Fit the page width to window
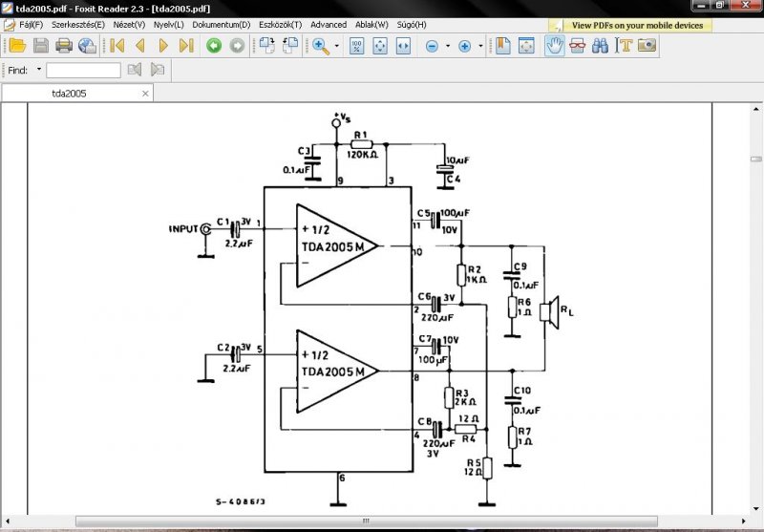764x532 pixels. click(x=403, y=46)
